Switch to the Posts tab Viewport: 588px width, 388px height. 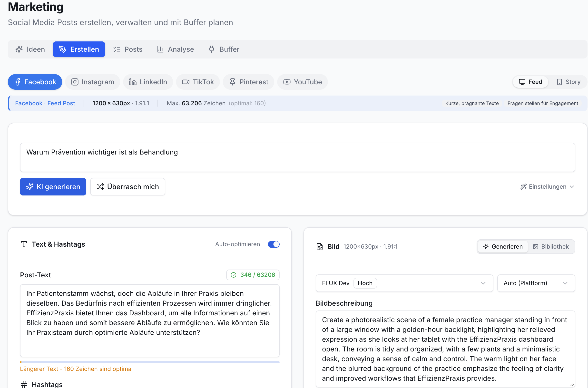[x=128, y=49]
